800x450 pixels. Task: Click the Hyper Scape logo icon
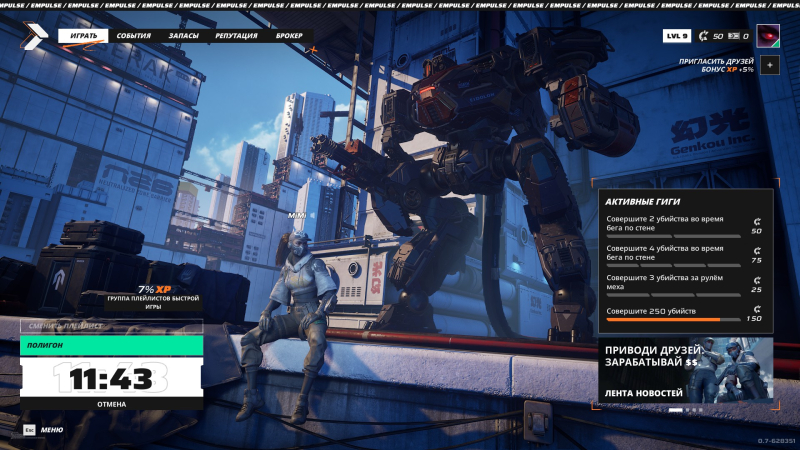35,36
